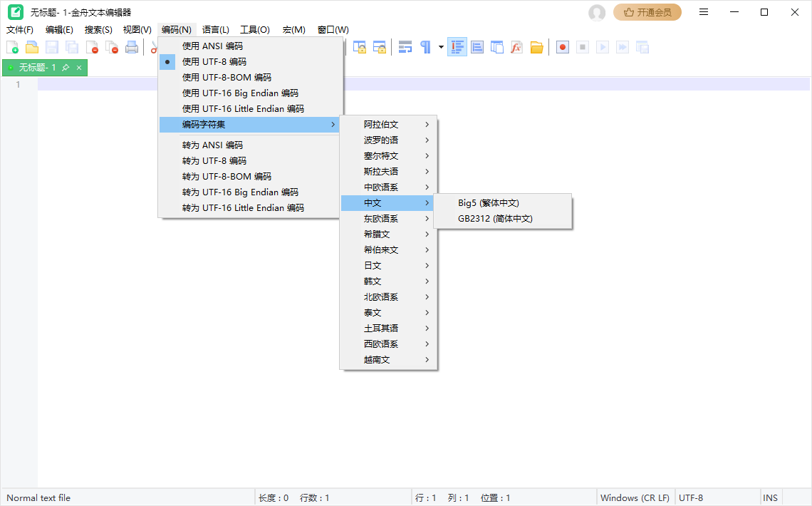Open the dropdown arrow beside pilcrow icon
The image size is (812, 506).
[x=441, y=47]
